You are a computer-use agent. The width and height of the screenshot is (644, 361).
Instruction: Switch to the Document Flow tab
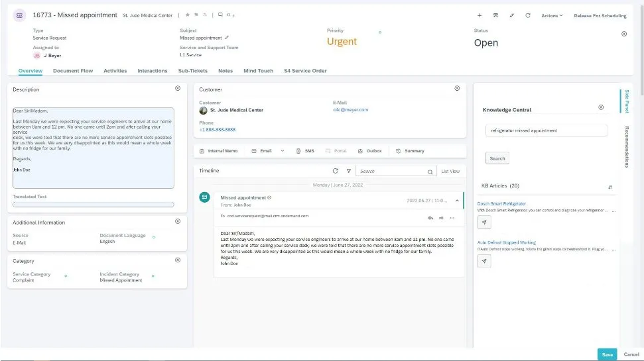click(x=73, y=71)
